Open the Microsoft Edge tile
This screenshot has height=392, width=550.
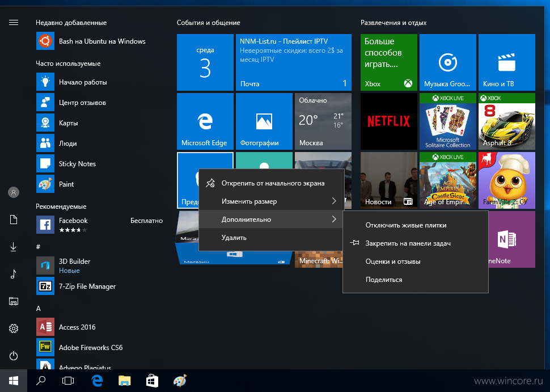(205, 121)
